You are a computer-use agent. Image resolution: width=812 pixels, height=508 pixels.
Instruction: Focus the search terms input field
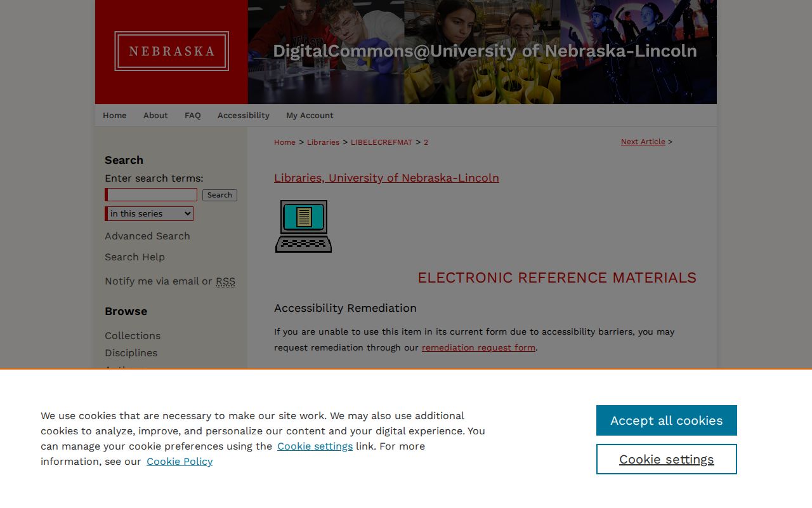point(152,195)
